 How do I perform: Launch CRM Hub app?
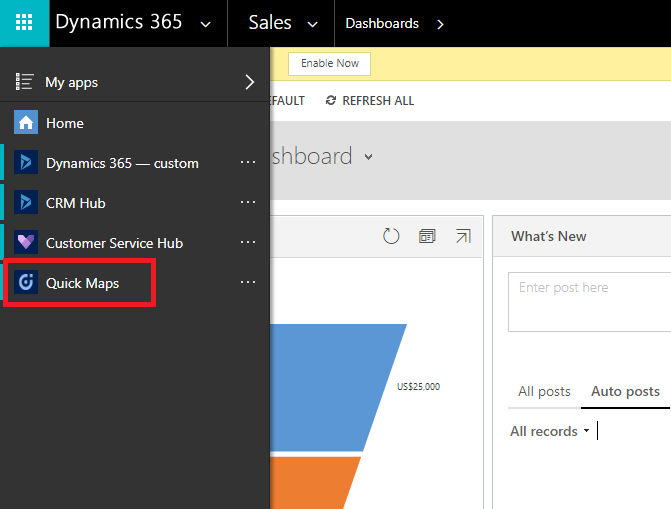coord(75,203)
